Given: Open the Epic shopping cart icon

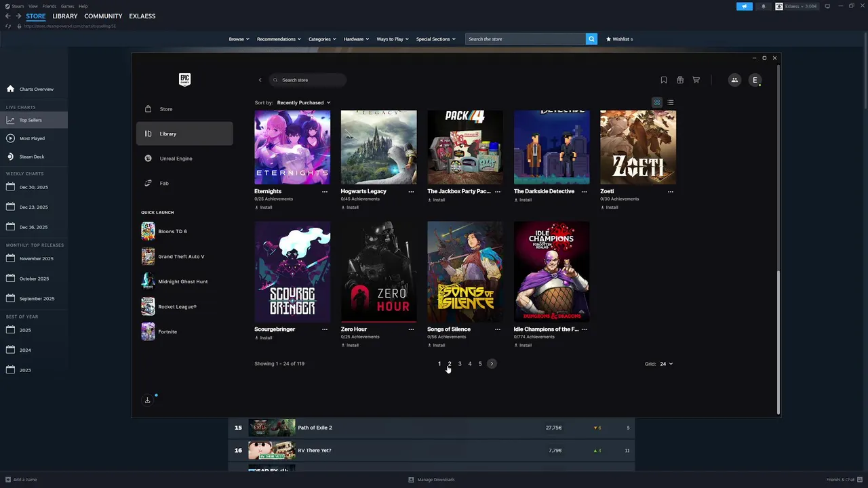Looking at the screenshot, I should tap(696, 80).
